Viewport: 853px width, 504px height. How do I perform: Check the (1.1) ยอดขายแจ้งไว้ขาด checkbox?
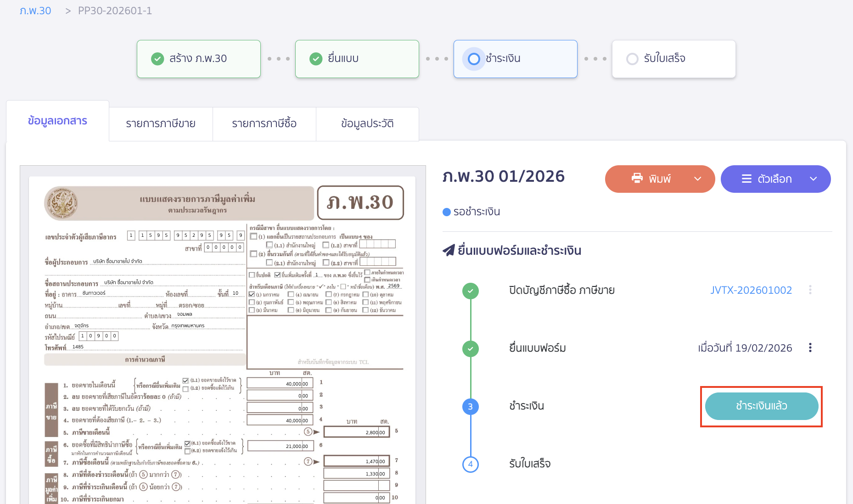tap(186, 381)
